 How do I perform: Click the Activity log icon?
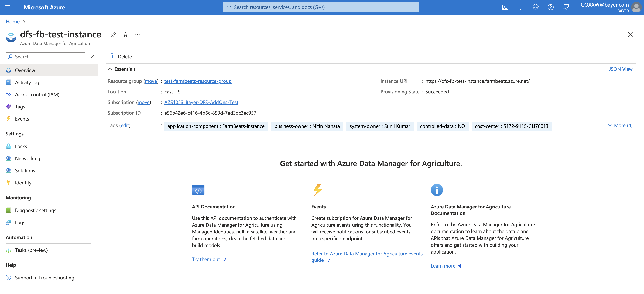pyautogui.click(x=9, y=82)
